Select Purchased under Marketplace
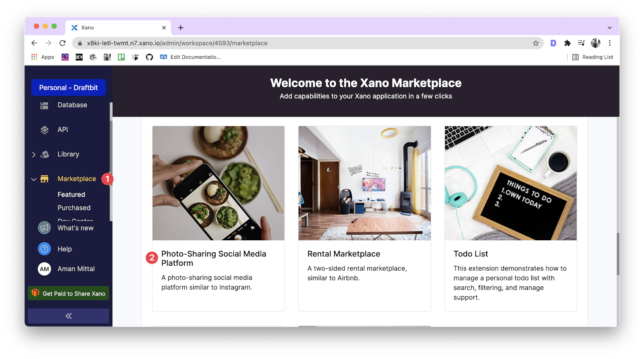This screenshot has width=644, height=359. point(74,208)
